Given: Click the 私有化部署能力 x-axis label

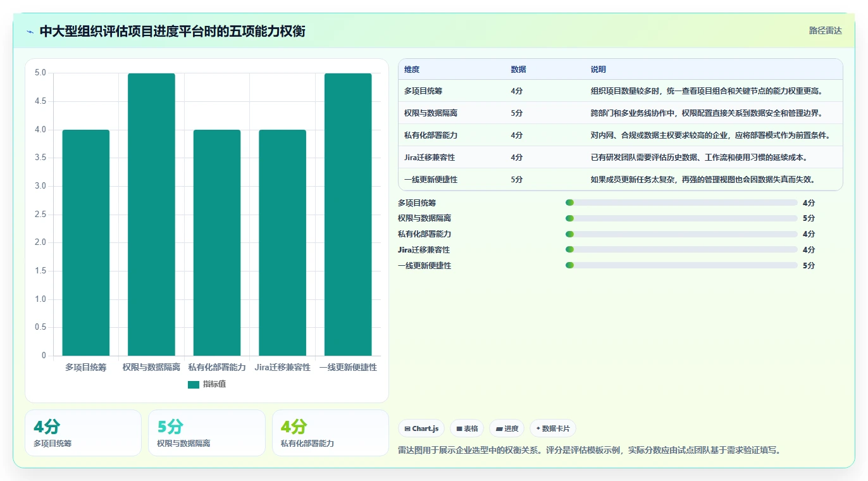Looking at the screenshot, I should click(x=217, y=367).
